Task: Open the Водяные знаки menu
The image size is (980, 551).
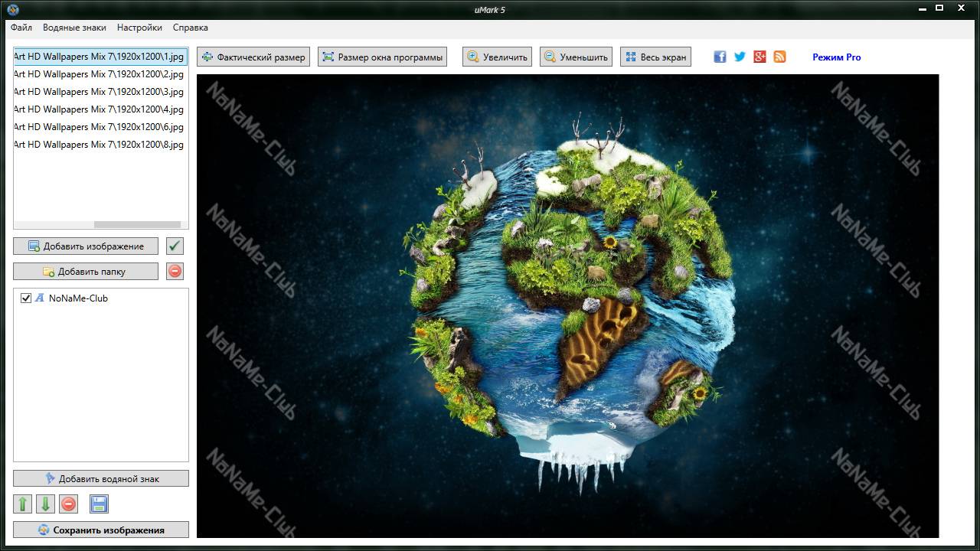Action: point(74,28)
